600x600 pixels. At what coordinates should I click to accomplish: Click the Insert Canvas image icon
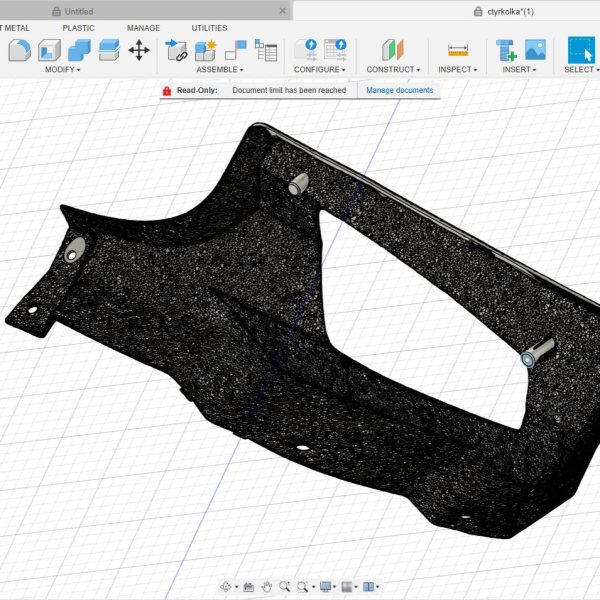click(x=535, y=50)
